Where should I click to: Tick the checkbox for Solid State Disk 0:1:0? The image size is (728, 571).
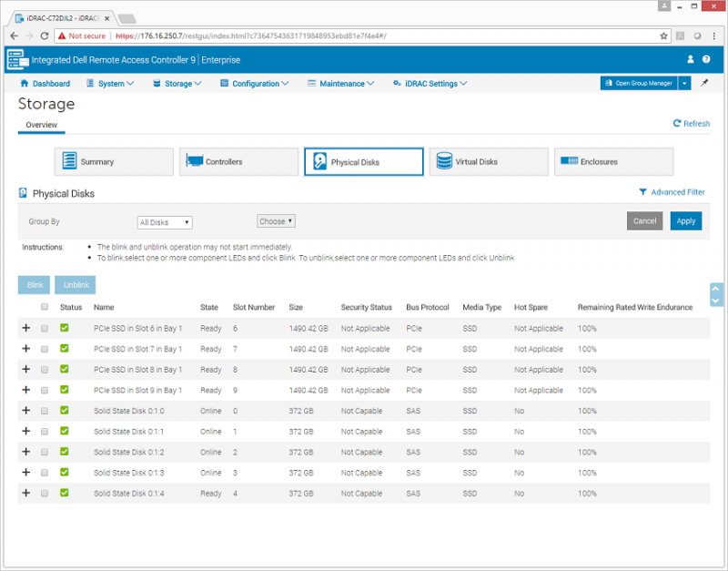coord(45,411)
